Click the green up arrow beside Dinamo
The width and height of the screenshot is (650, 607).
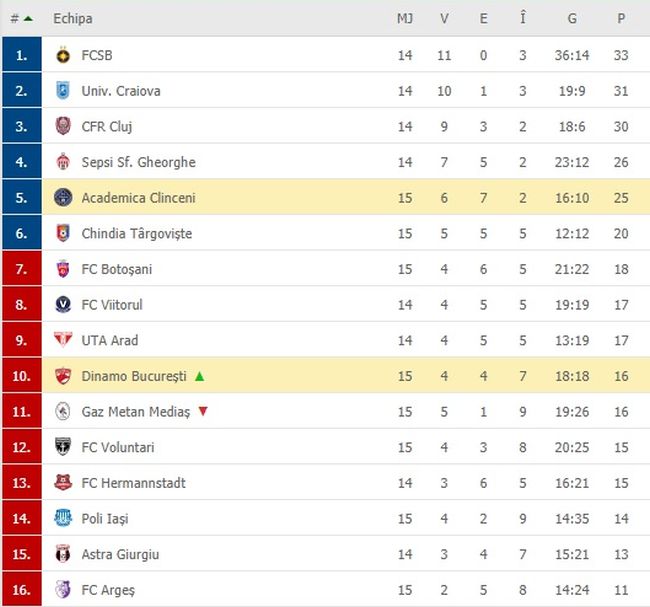click(199, 376)
